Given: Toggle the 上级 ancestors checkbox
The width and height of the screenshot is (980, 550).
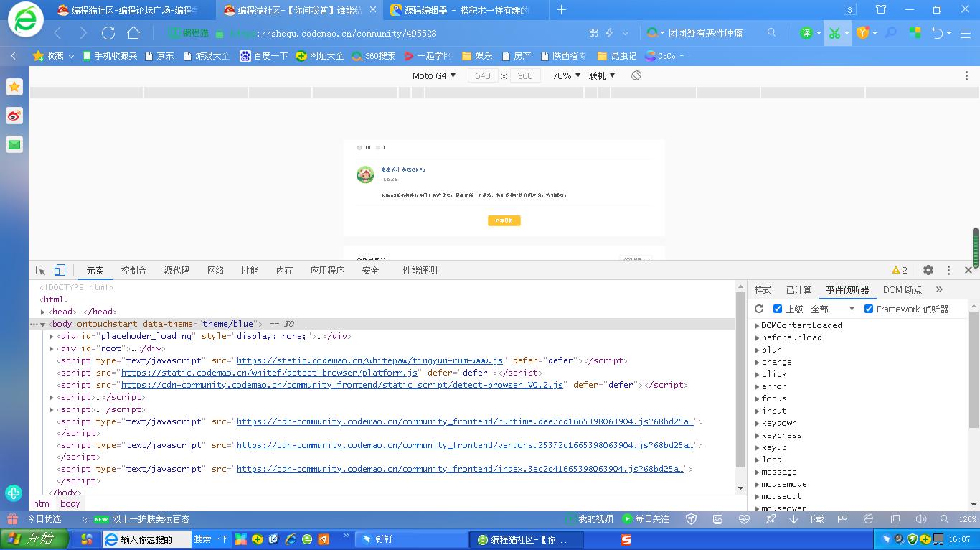Looking at the screenshot, I should [778, 309].
